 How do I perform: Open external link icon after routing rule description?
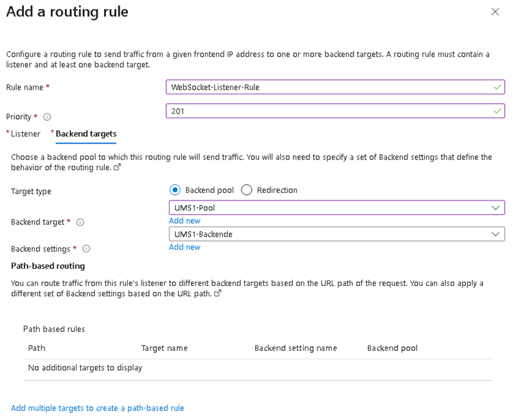(116, 168)
